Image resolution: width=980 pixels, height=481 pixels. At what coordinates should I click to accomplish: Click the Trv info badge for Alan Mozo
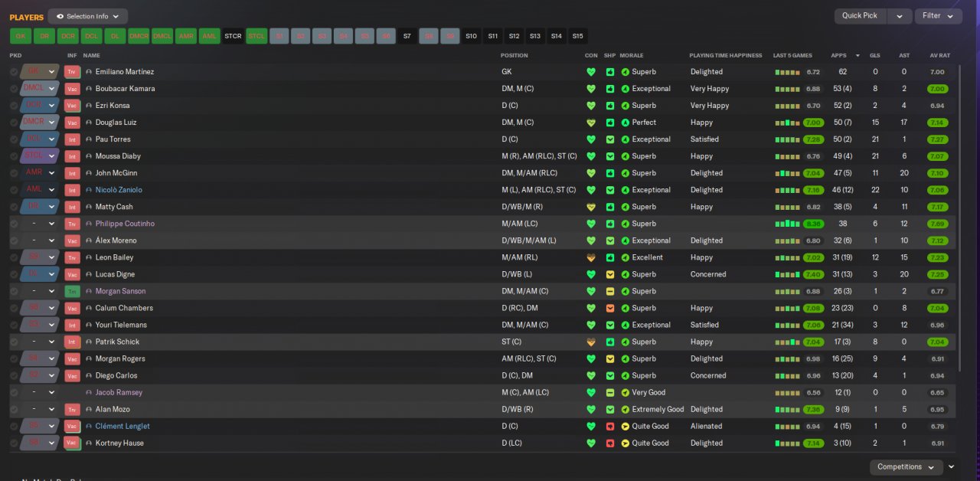(73, 409)
